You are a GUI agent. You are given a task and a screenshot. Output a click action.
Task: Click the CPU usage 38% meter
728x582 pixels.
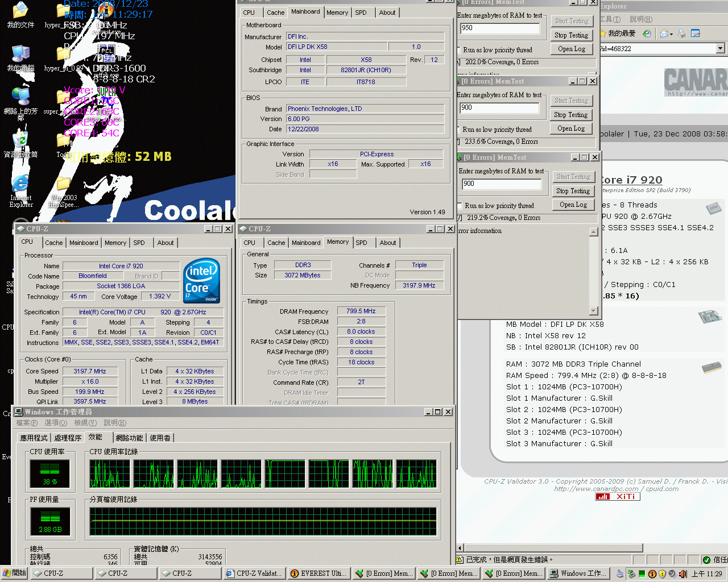pyautogui.click(x=50, y=474)
